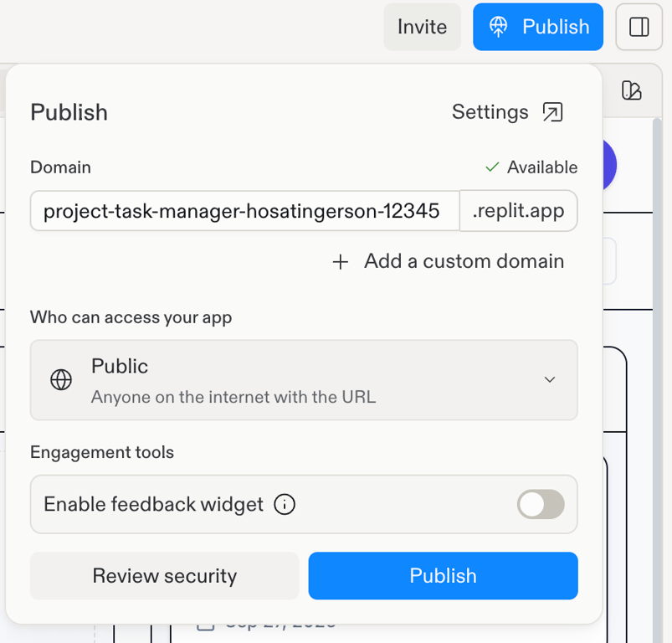Click the chevron on the access selector
Image resolution: width=672 pixels, height=643 pixels.
[x=550, y=380]
